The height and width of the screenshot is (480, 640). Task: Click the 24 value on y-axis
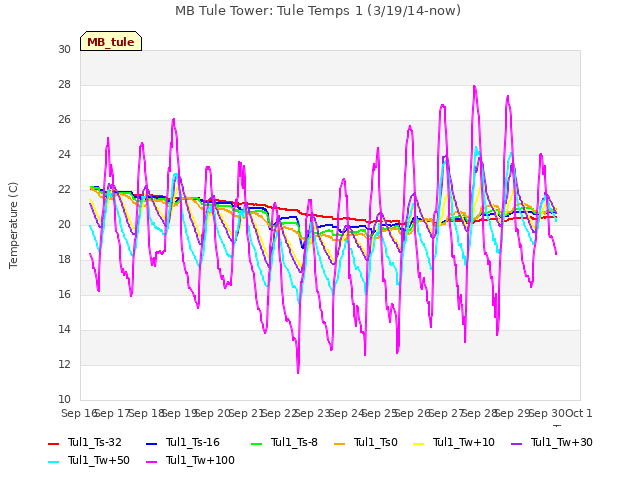[x=64, y=155]
